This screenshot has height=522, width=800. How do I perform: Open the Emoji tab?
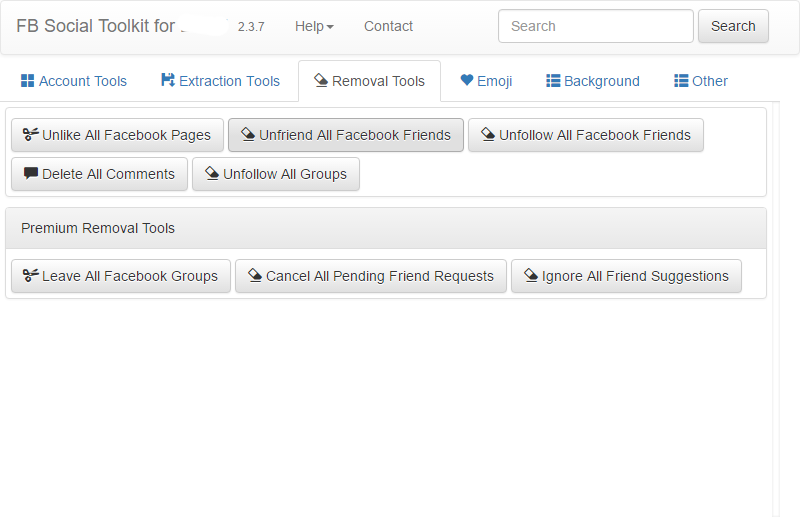point(486,81)
